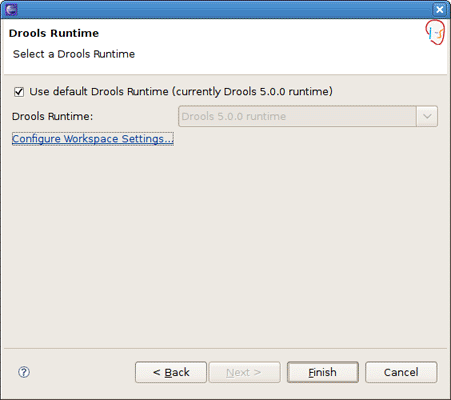Viewport: 451px width, 400px height.
Task: Uncheck Use default Drools Runtime checkbox
Action: 19,92
